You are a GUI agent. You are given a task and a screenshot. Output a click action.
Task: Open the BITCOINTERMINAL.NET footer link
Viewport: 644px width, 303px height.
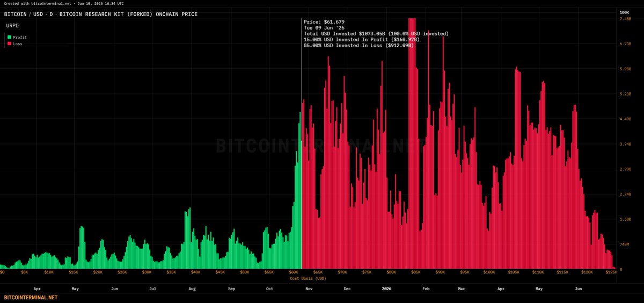pyautogui.click(x=31, y=297)
